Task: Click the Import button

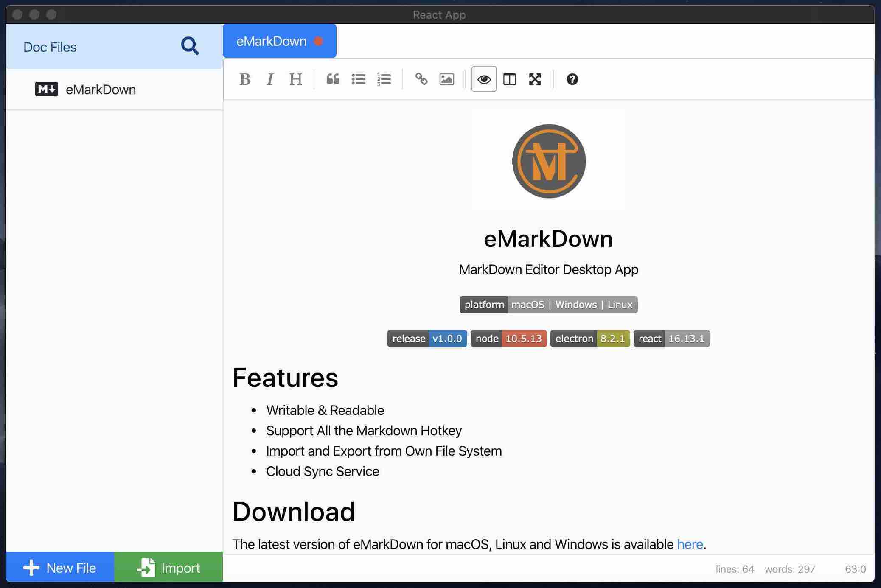Action: [168, 567]
